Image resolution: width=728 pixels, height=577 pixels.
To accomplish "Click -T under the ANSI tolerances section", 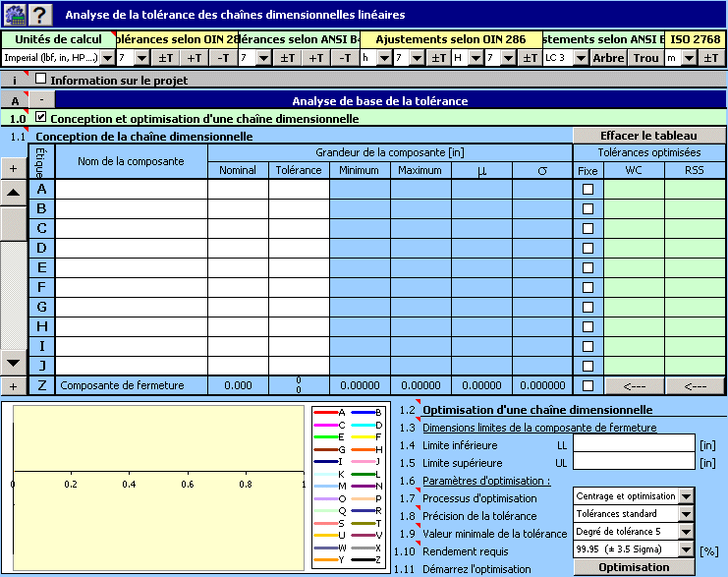I will pos(345,58).
